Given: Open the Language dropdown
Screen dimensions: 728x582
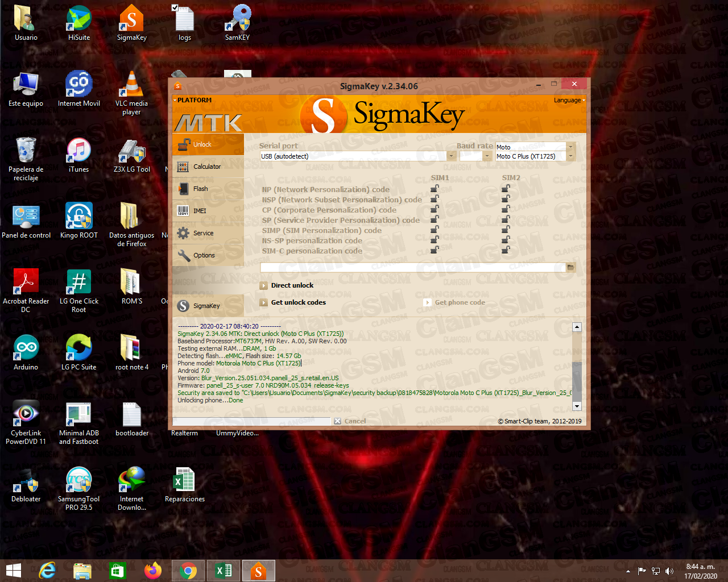Looking at the screenshot, I should (x=569, y=100).
